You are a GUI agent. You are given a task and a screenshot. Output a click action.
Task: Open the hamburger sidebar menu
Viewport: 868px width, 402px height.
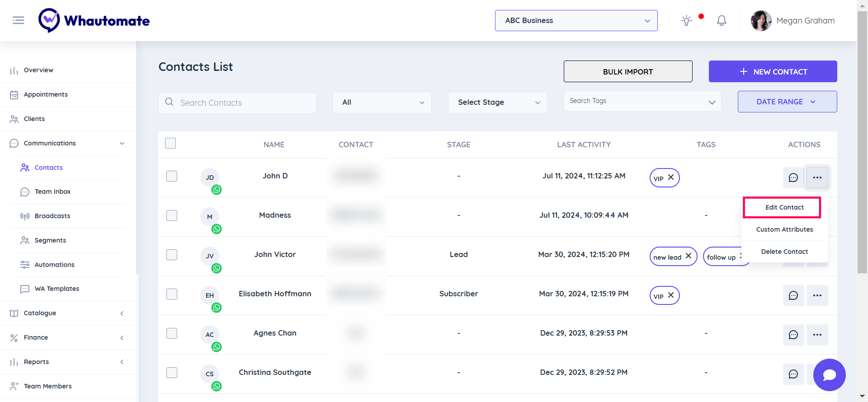(19, 20)
